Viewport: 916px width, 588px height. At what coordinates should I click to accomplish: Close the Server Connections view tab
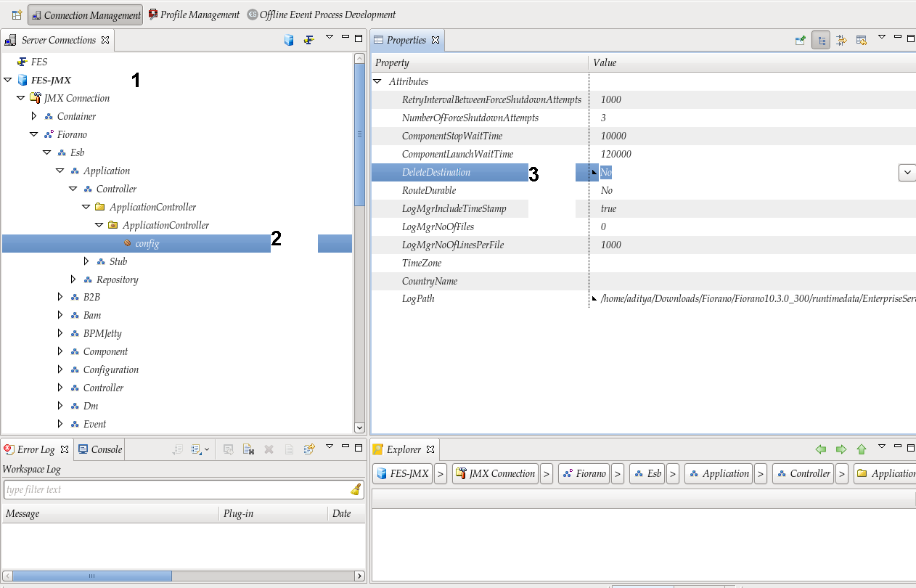[x=105, y=40]
